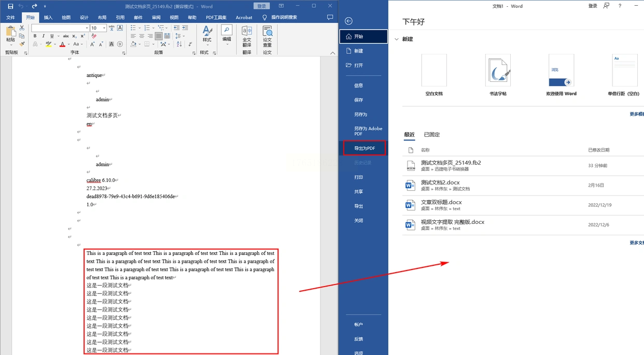The image size is (644, 355).
Task: Launch the 论文查重 paper check tool
Action: point(267,36)
